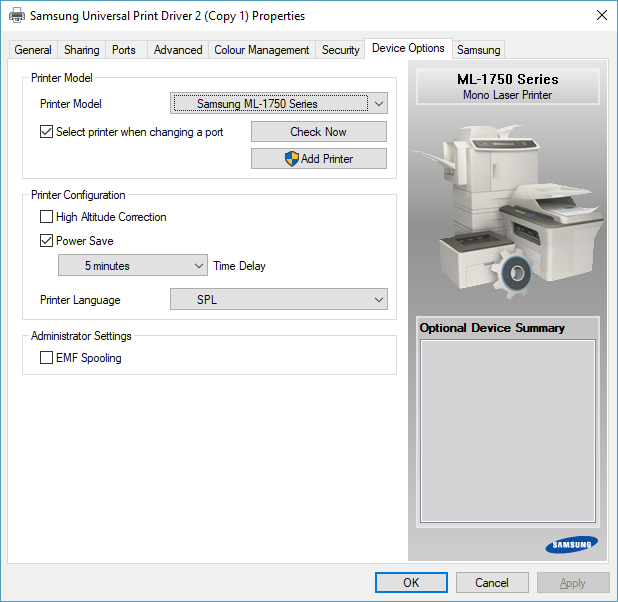Switch to the Colour Management tab
This screenshot has height=602, width=618.
(x=262, y=50)
